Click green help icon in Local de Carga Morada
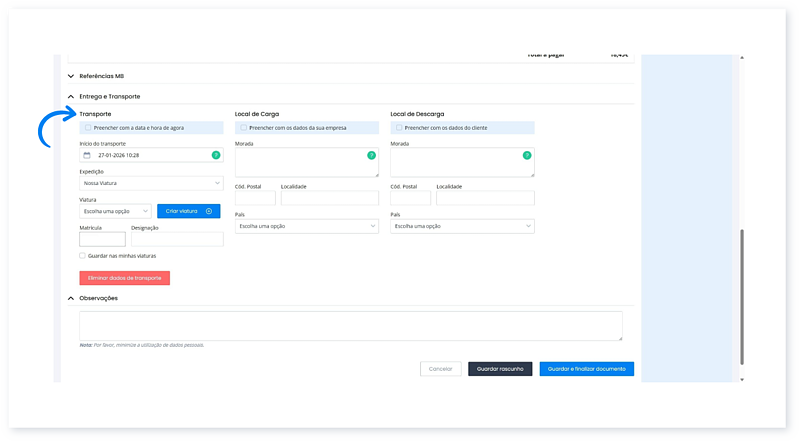 pyautogui.click(x=371, y=155)
